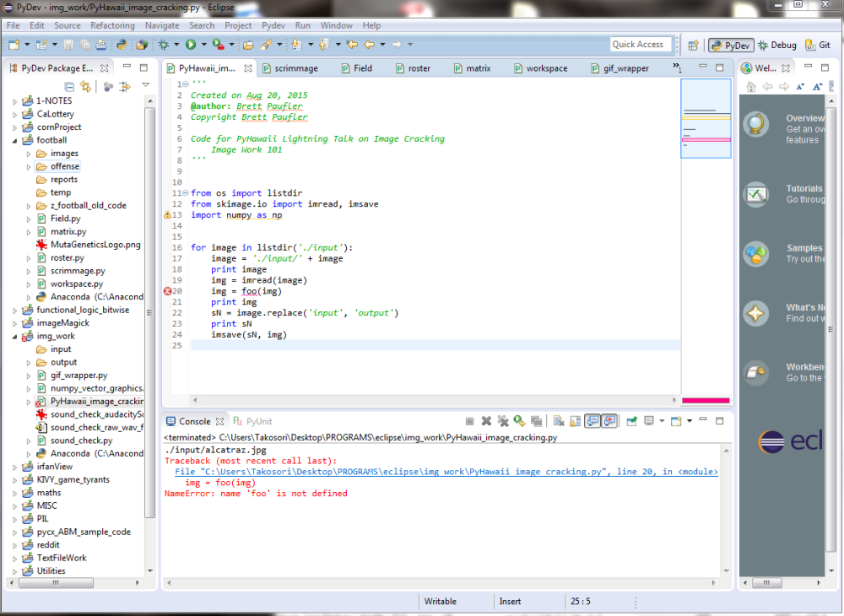The height and width of the screenshot is (616, 844).
Task: Click the green Run button in toolbar
Action: pos(191,45)
